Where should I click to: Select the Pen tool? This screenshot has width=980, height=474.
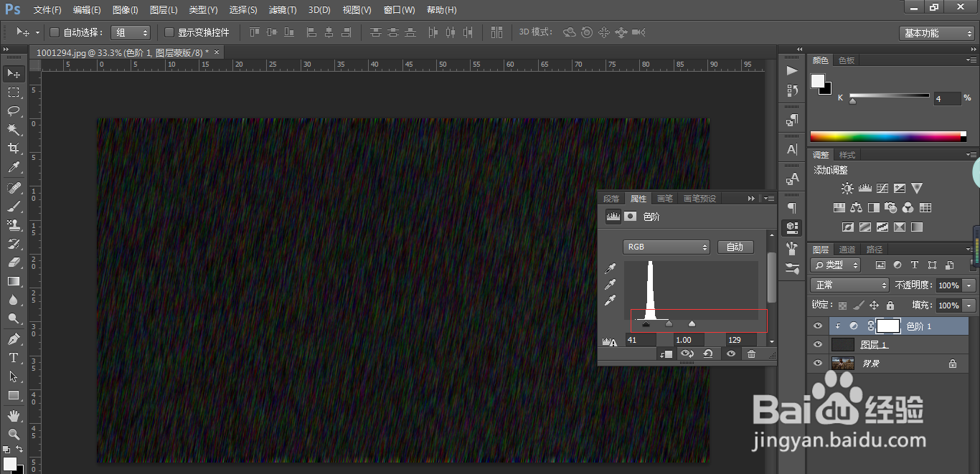click(13, 339)
